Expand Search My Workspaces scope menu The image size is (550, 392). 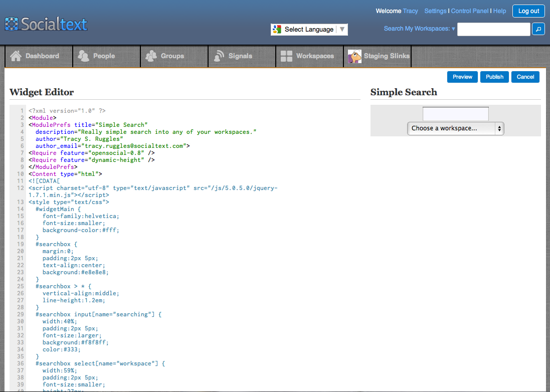(x=420, y=29)
